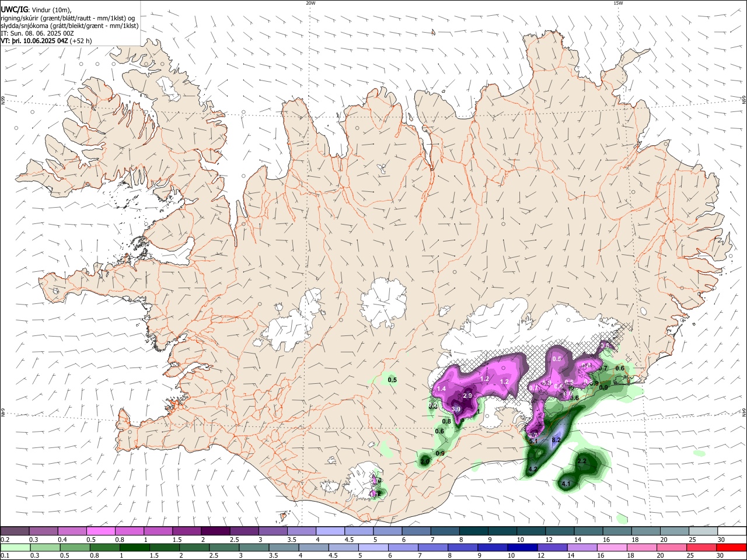Image resolution: width=747 pixels, height=560 pixels.
Task: Pick the white 30 swatch in top scale
Action: pyautogui.click(x=732, y=531)
